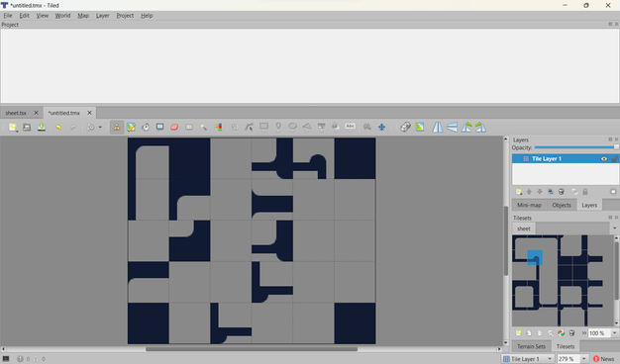The height and width of the screenshot is (364, 620).
Task: Toggle Random mode dice icon
Action: [x=405, y=128]
